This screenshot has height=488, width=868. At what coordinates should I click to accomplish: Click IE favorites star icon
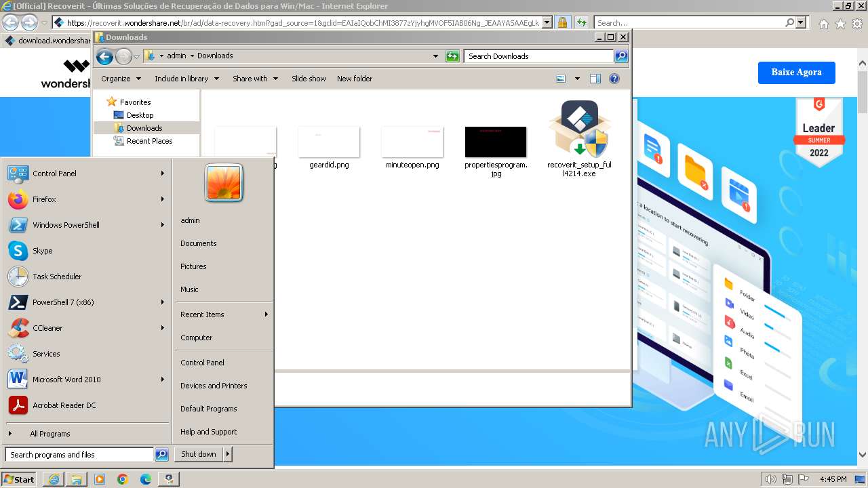[840, 23]
